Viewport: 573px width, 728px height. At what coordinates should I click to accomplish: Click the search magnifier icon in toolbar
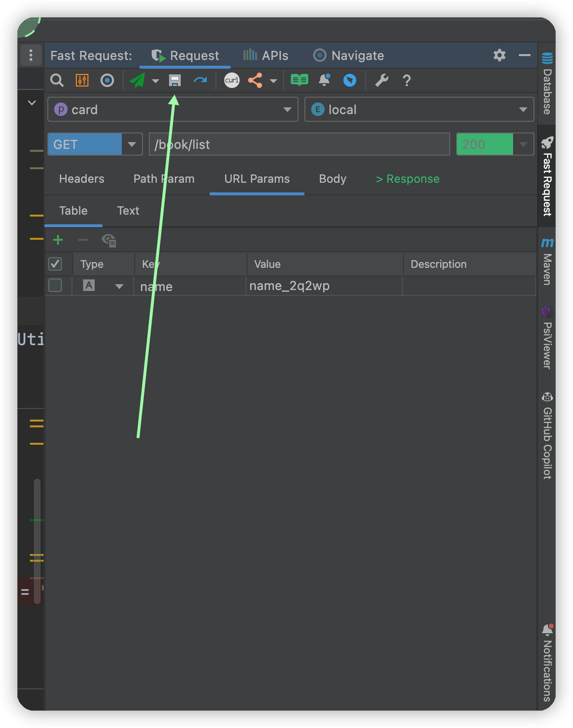pyautogui.click(x=57, y=80)
